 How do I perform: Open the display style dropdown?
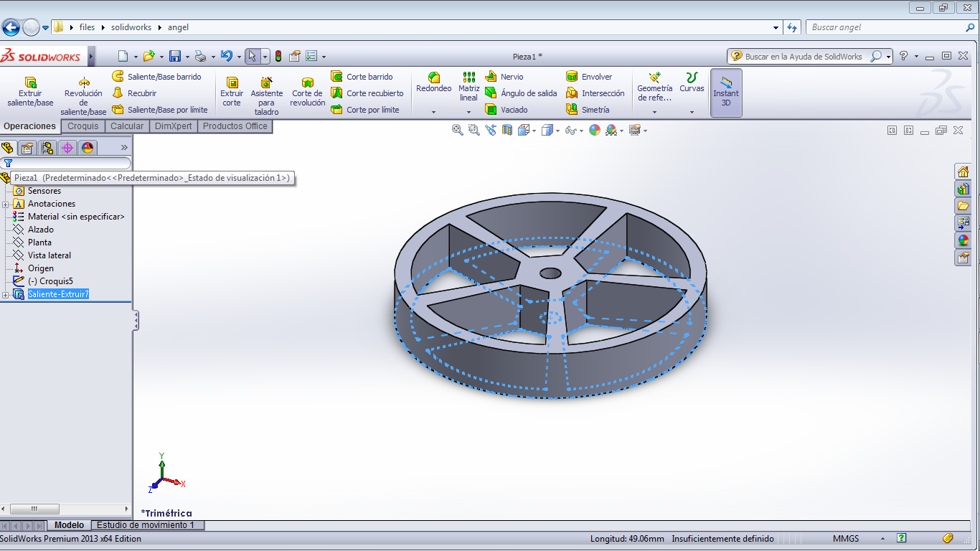[558, 131]
